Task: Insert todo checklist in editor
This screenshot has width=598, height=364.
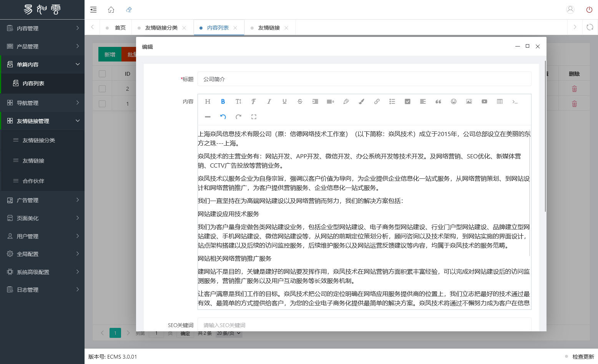Action: (x=407, y=101)
